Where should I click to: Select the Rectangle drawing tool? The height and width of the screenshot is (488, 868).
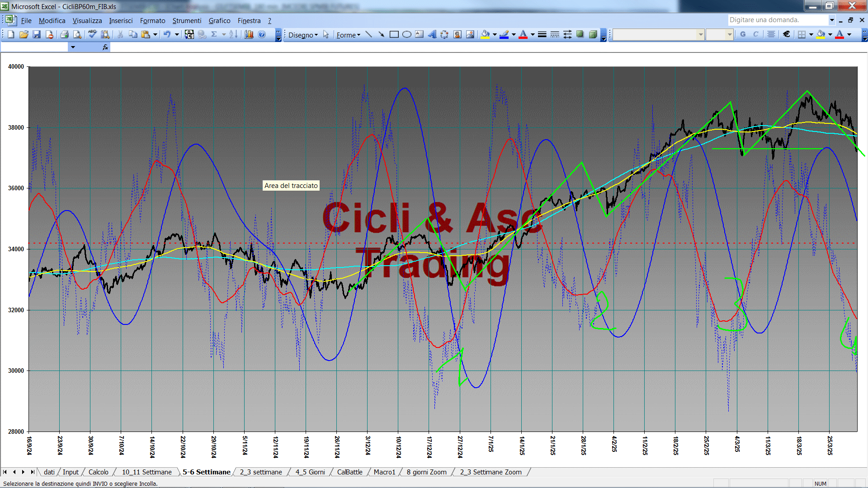click(x=394, y=34)
